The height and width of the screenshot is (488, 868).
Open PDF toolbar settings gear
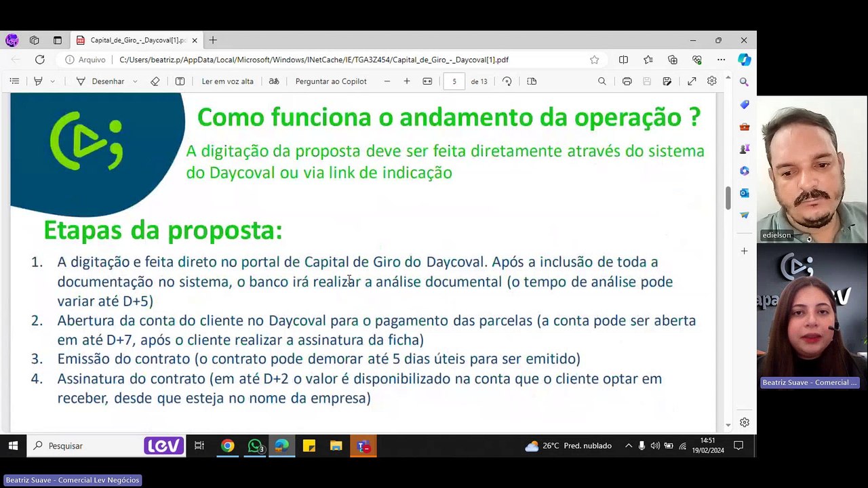point(712,81)
